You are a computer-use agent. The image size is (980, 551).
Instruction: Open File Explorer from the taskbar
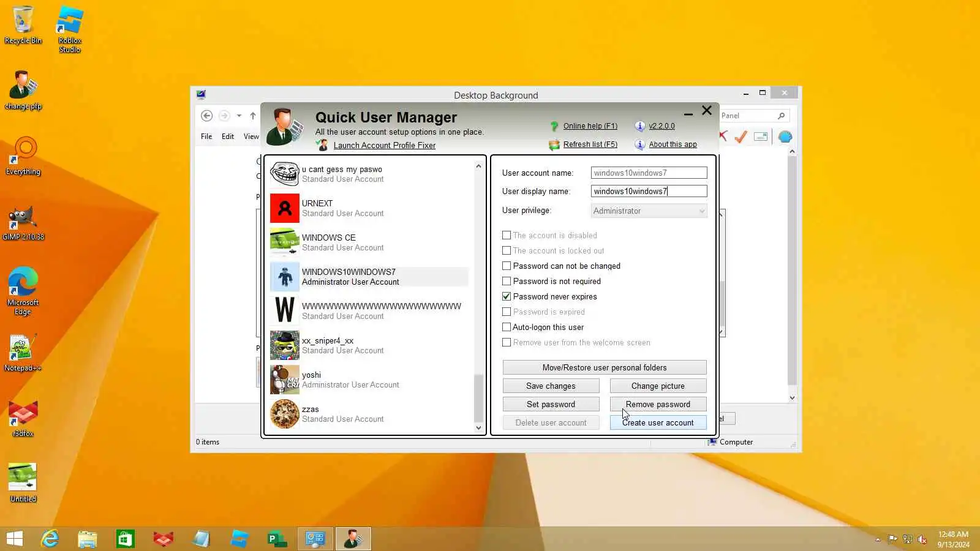[x=88, y=539]
